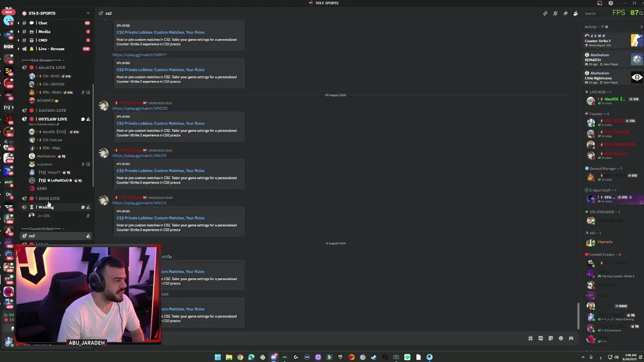Open the Gift icon in message bar

click(x=530, y=338)
